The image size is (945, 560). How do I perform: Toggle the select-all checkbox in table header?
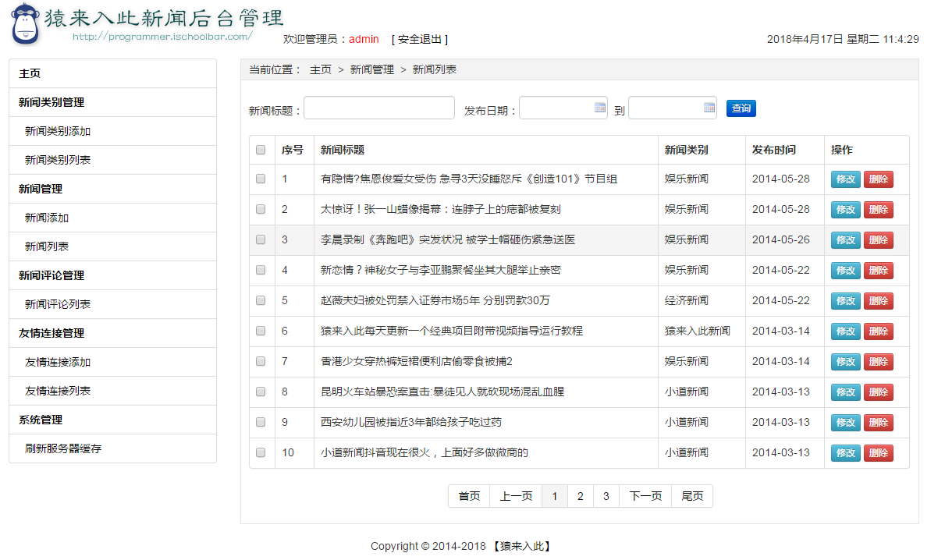[261, 150]
